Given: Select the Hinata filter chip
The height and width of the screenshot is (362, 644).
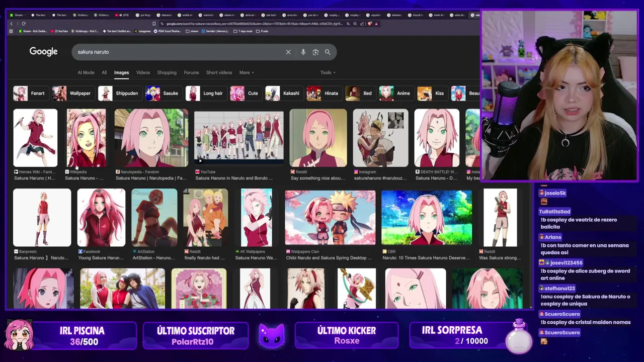Looking at the screenshot, I should coord(324,93).
